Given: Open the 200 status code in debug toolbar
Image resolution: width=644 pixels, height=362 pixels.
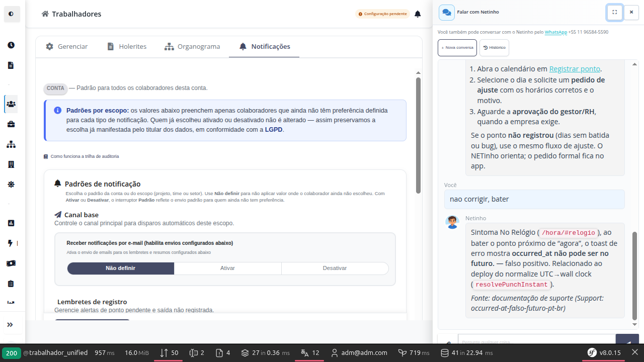Looking at the screenshot, I should [x=11, y=353].
